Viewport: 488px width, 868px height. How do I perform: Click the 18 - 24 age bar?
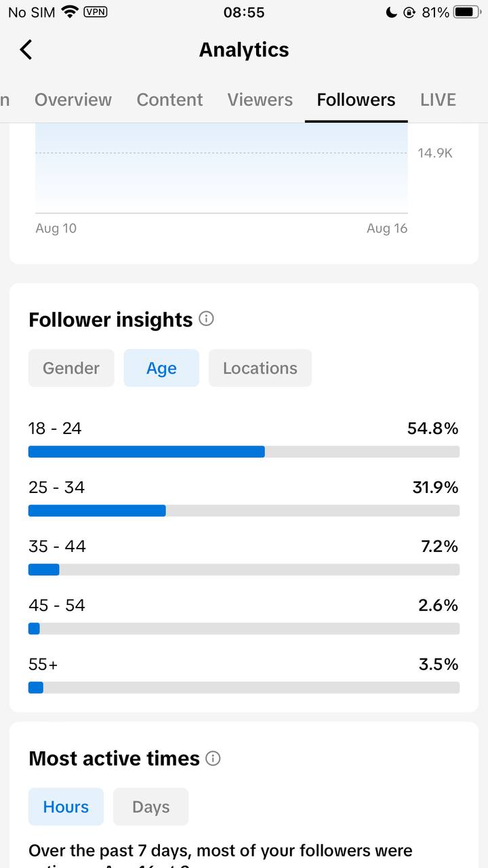[244, 452]
